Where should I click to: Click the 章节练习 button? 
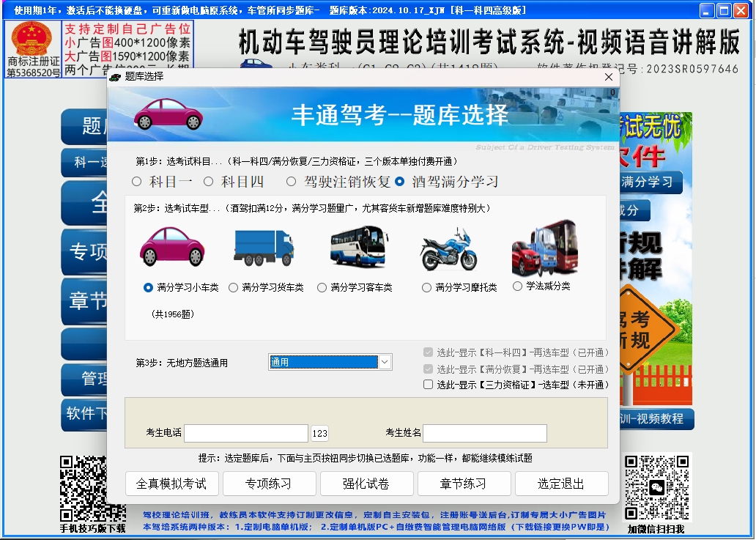[464, 484]
